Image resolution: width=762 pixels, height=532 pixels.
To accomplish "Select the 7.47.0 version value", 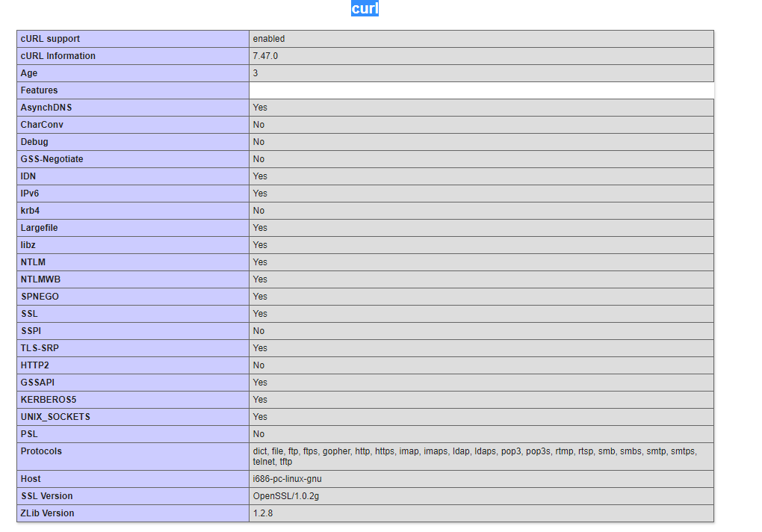I will (x=265, y=56).
